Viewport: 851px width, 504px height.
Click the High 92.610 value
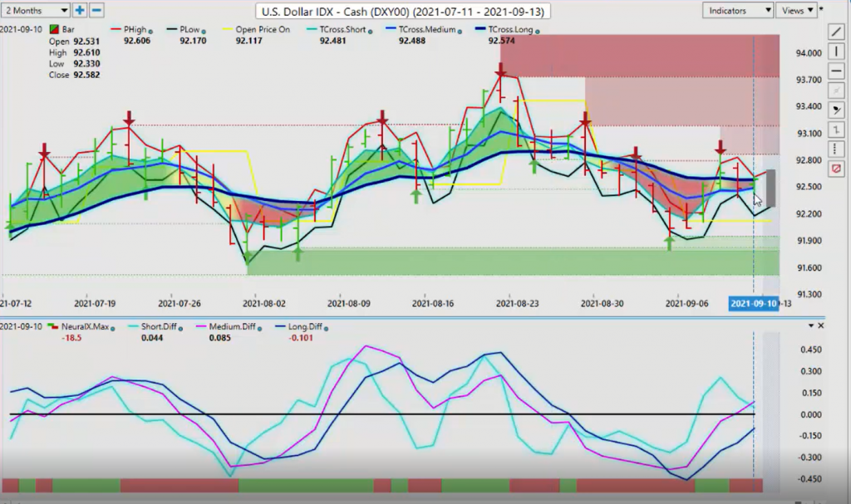pos(86,52)
